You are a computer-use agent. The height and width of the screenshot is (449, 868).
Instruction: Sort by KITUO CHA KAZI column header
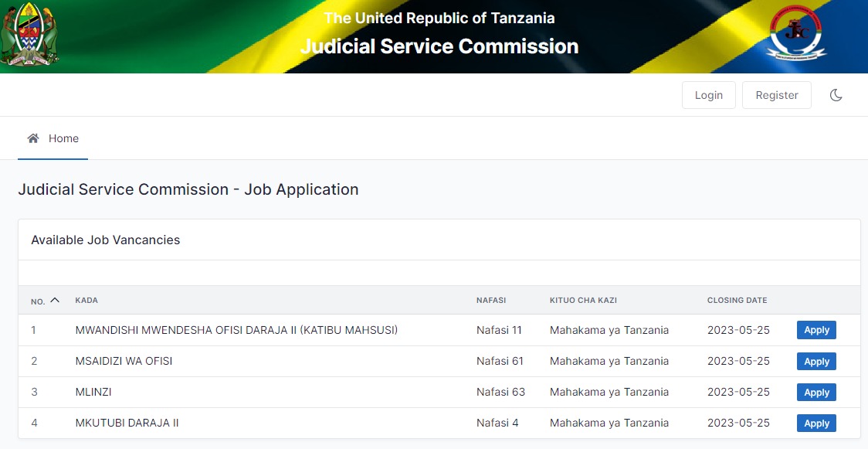(x=583, y=300)
